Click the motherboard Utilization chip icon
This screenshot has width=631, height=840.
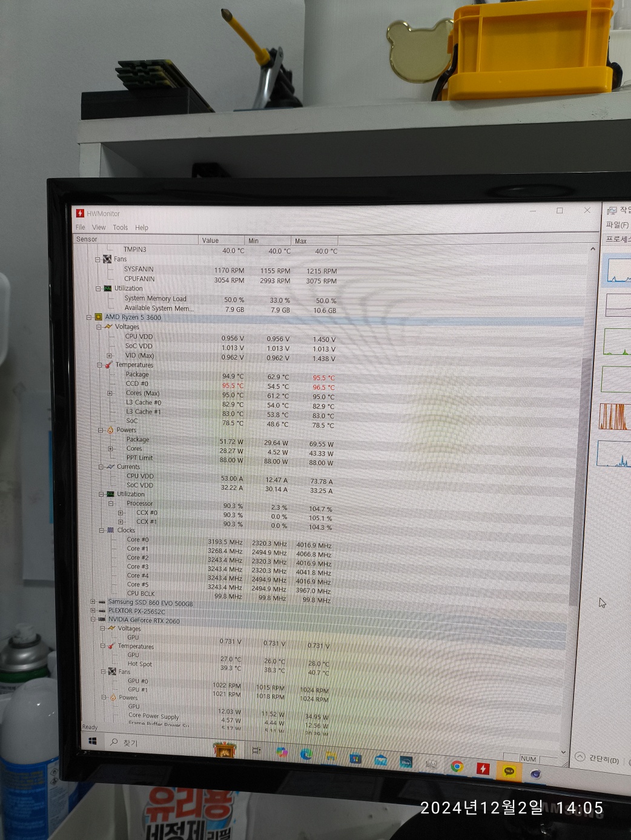(108, 289)
